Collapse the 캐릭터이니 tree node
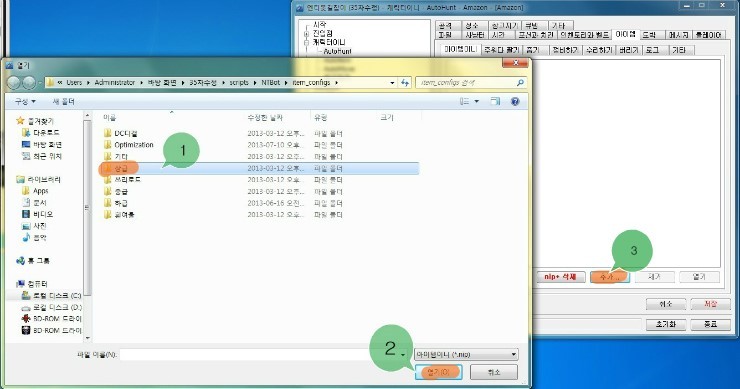 pos(306,42)
